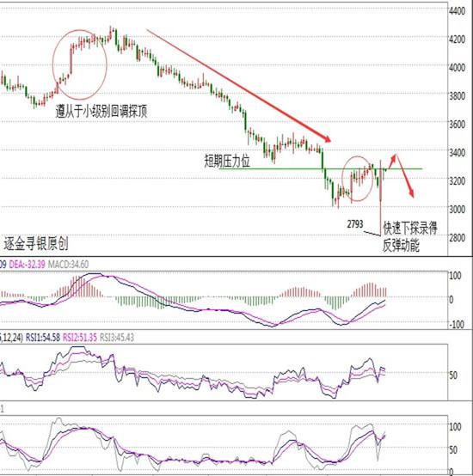Screen dimensions: 473x476
Task: Select the 3600 price axis label
Action: point(458,125)
